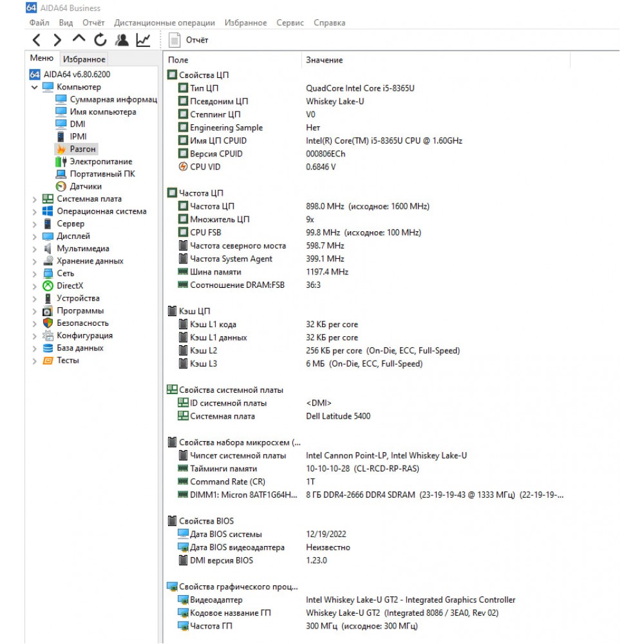
Task: Expand the Операционная система tree node
Action: [35, 211]
